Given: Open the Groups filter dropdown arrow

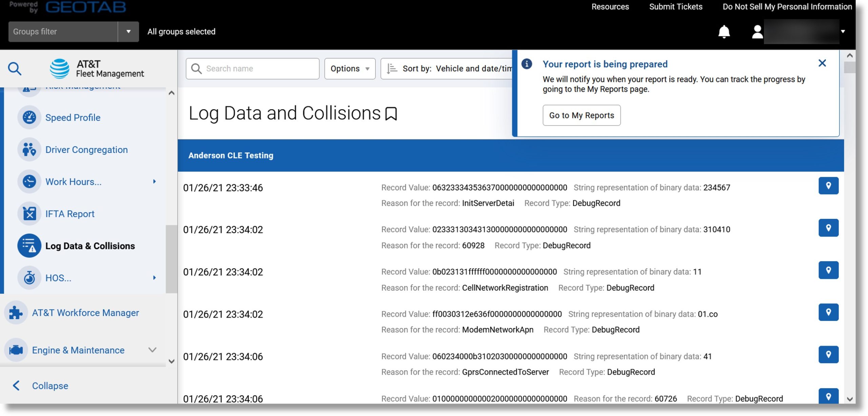Looking at the screenshot, I should click(129, 32).
